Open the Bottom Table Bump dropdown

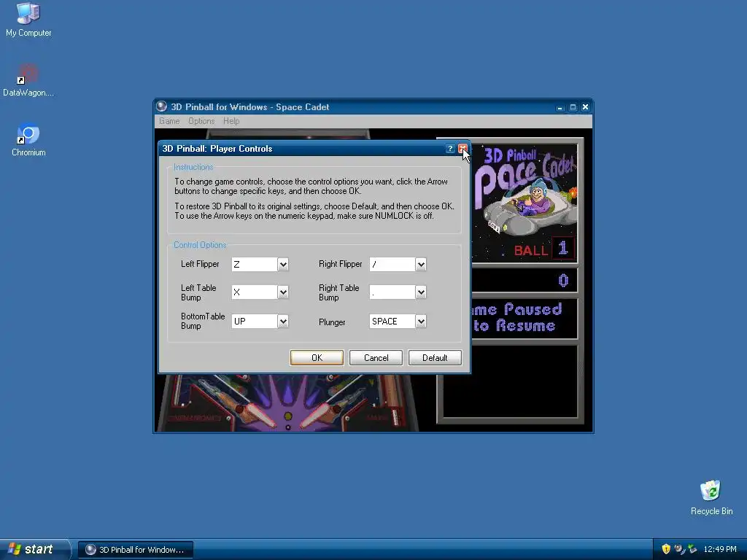tap(283, 322)
